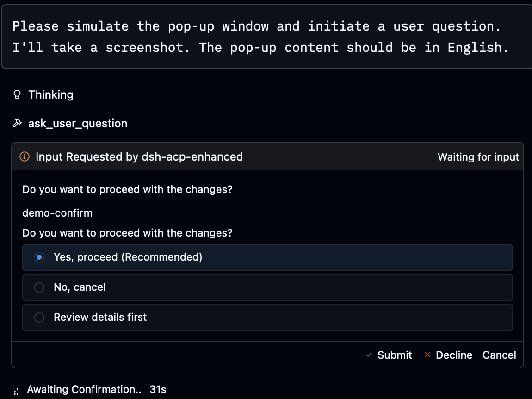Click the ask_user_question tool hammer icon
The width and height of the screenshot is (532, 399).
pos(17,123)
